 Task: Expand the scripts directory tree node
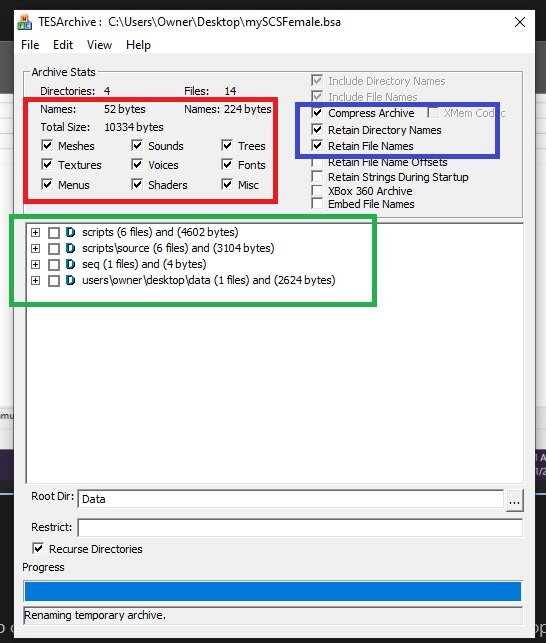(36, 233)
